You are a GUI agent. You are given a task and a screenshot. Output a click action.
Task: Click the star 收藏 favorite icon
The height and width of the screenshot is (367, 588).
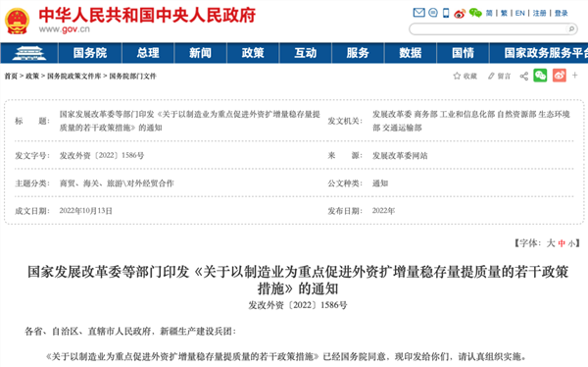coord(457,76)
